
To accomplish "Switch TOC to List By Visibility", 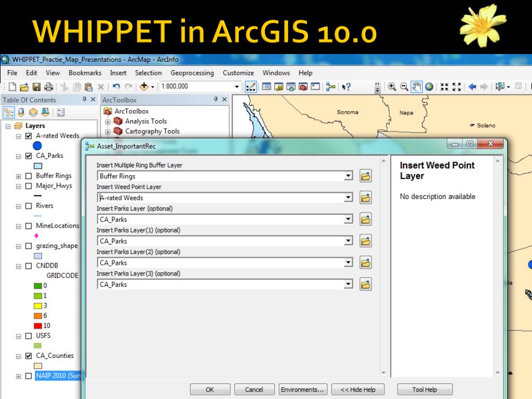I will click(x=33, y=112).
